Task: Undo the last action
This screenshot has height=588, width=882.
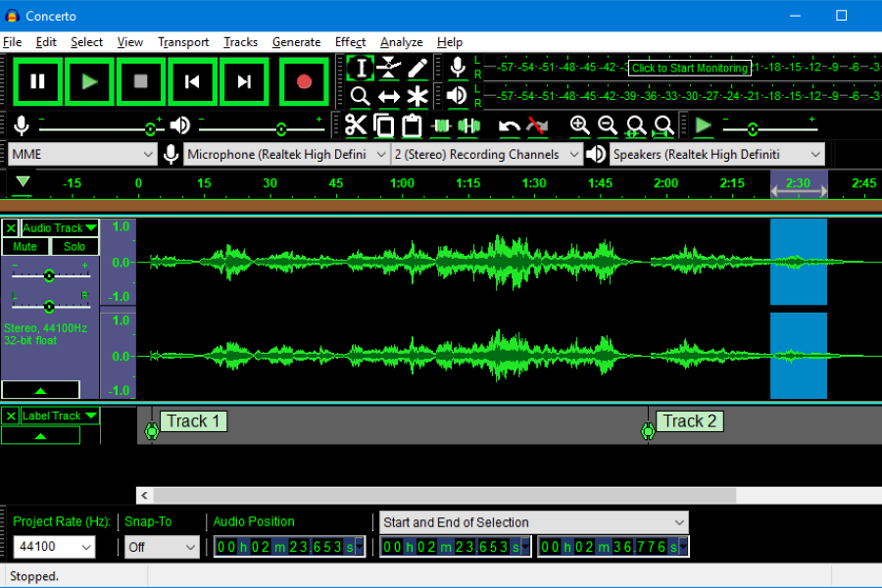Action: click(509, 125)
